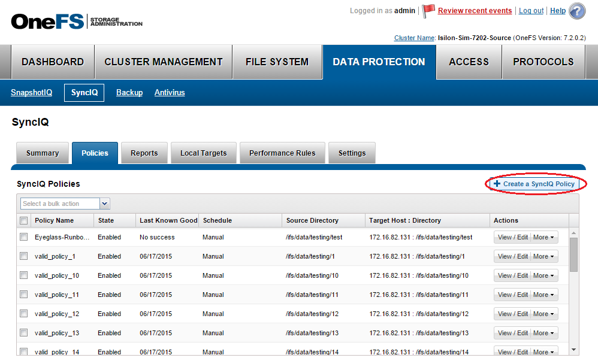Click the Help text link
598x364 pixels.
558,11
